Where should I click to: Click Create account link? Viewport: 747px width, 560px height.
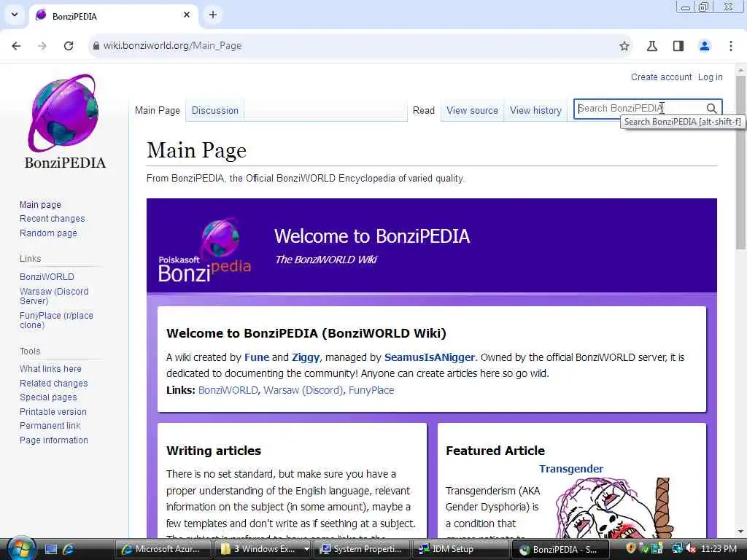click(661, 77)
